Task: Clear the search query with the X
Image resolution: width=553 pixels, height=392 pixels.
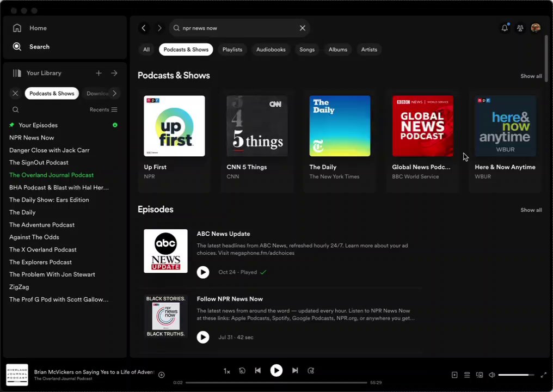Action: tap(302, 28)
